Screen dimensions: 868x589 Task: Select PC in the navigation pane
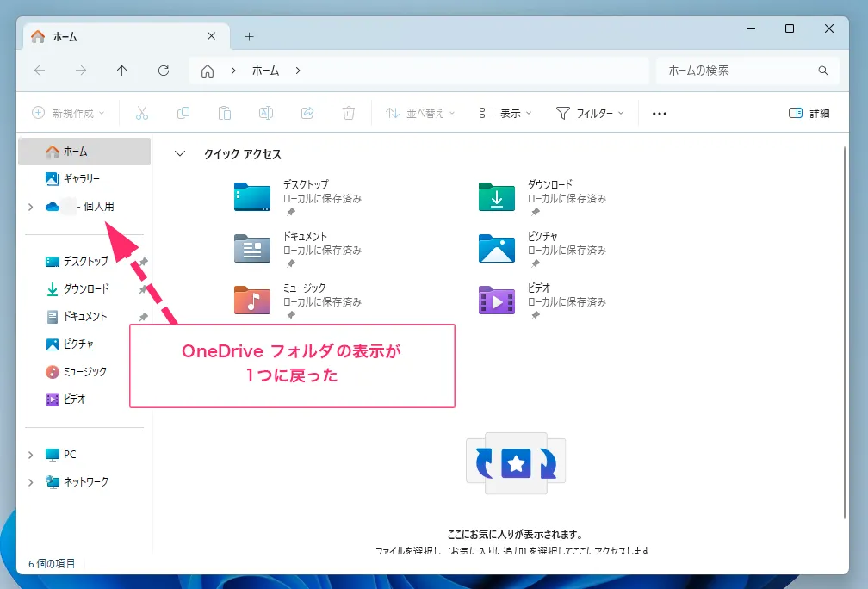84,455
